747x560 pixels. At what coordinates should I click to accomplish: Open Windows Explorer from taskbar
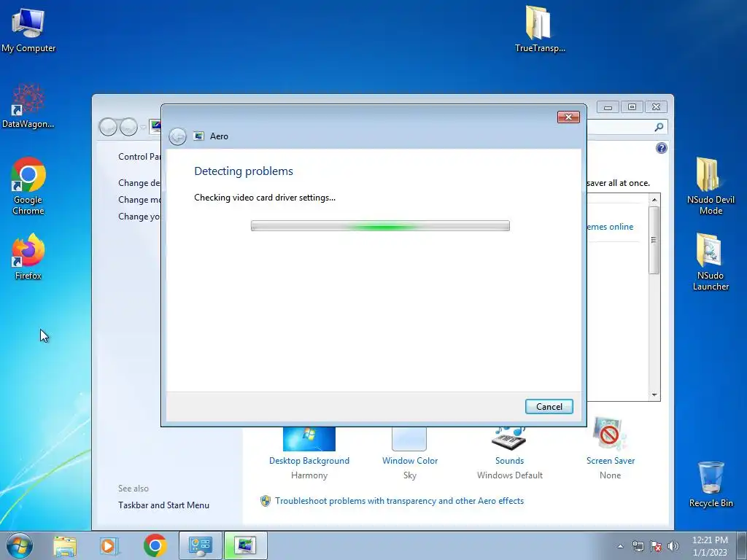pos(65,545)
